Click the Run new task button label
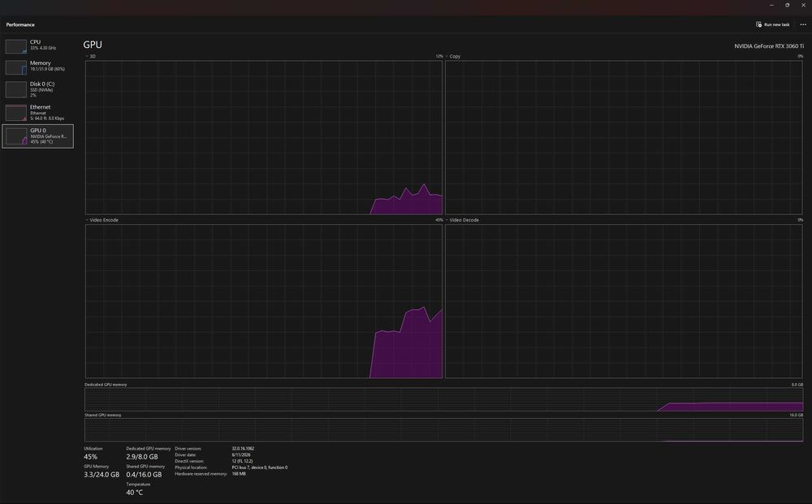Image resolution: width=812 pixels, height=504 pixels. (777, 24)
